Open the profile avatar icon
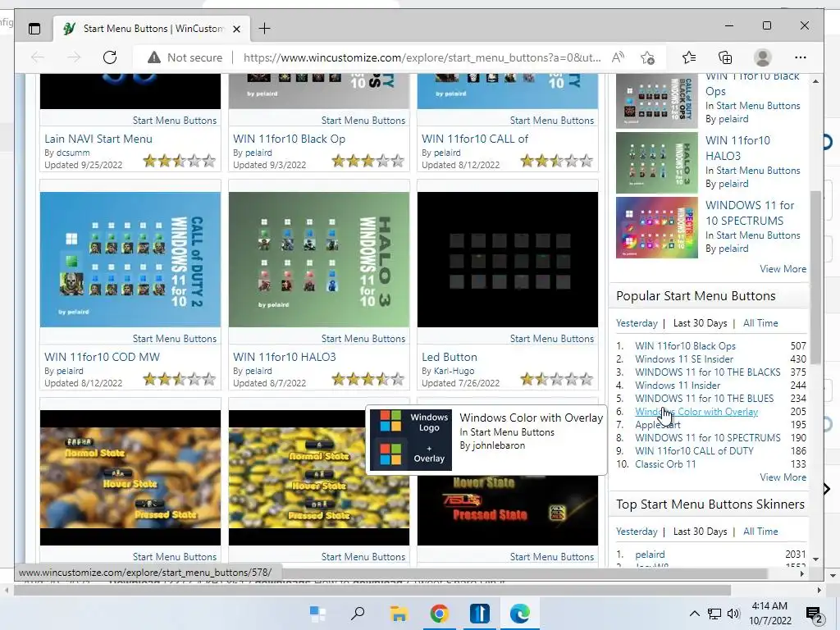This screenshot has width=840, height=630. pyautogui.click(x=762, y=57)
